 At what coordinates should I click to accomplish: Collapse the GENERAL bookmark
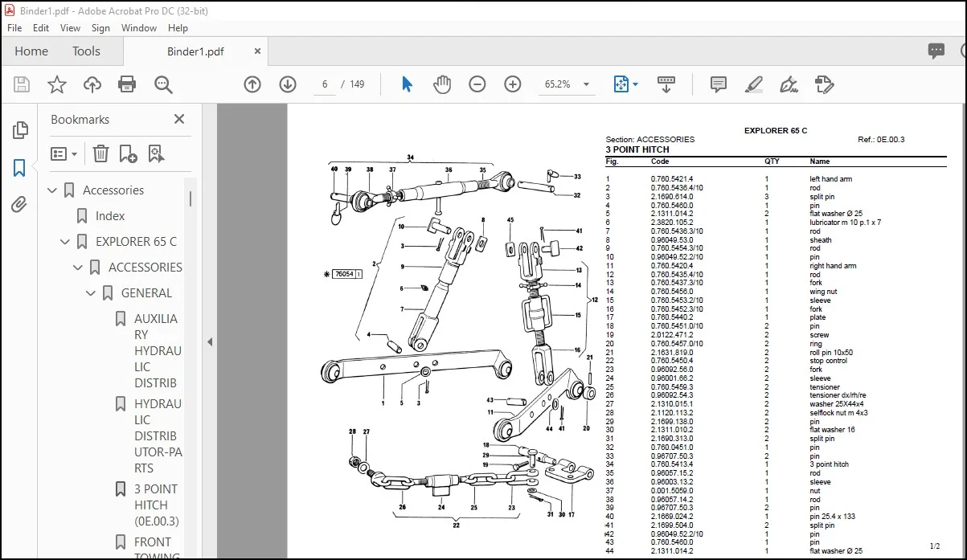pos(91,293)
